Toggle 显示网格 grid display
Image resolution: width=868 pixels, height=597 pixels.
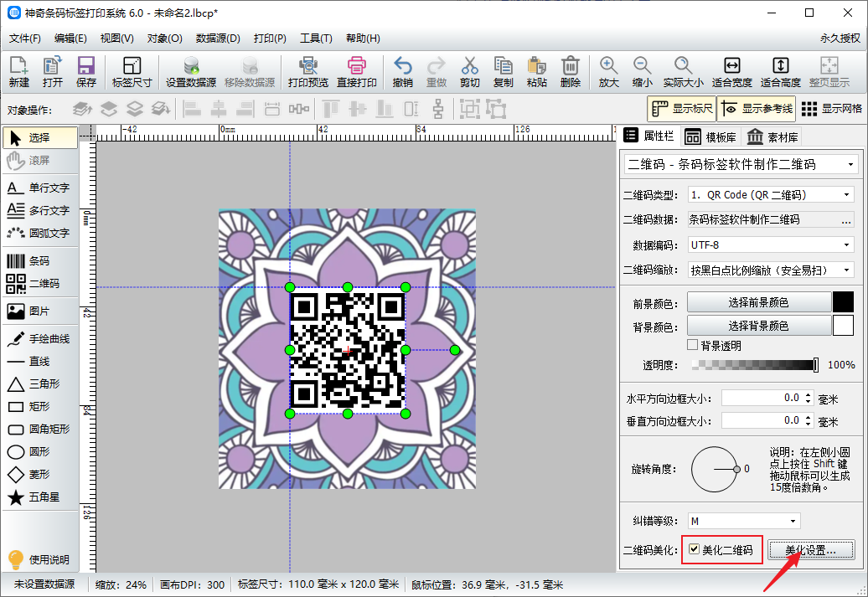[x=832, y=109]
